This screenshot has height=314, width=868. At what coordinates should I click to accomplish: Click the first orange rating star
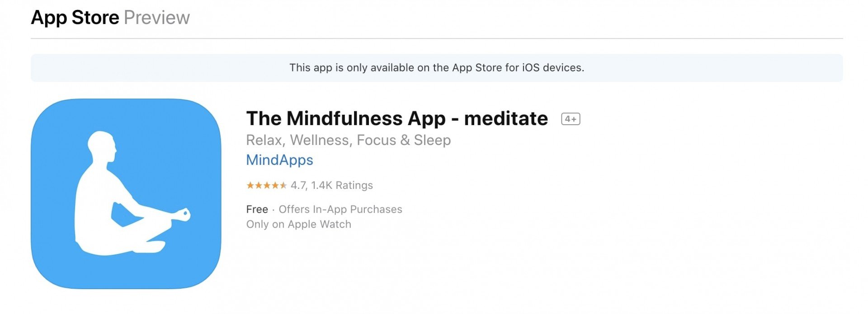click(x=250, y=185)
